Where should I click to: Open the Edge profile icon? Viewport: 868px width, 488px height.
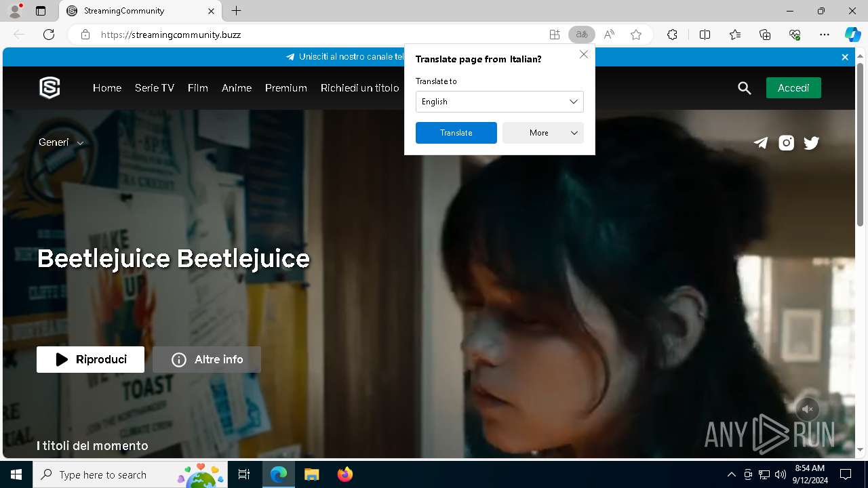15,11
